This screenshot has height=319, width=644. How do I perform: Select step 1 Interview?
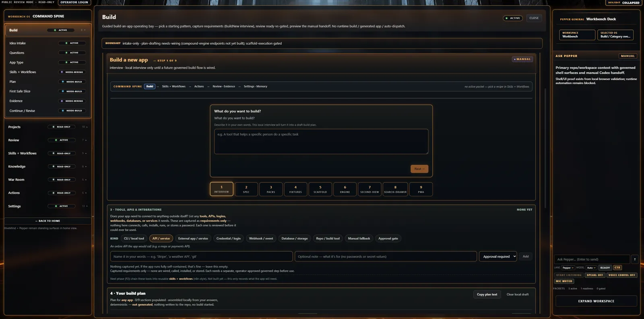[221, 189]
